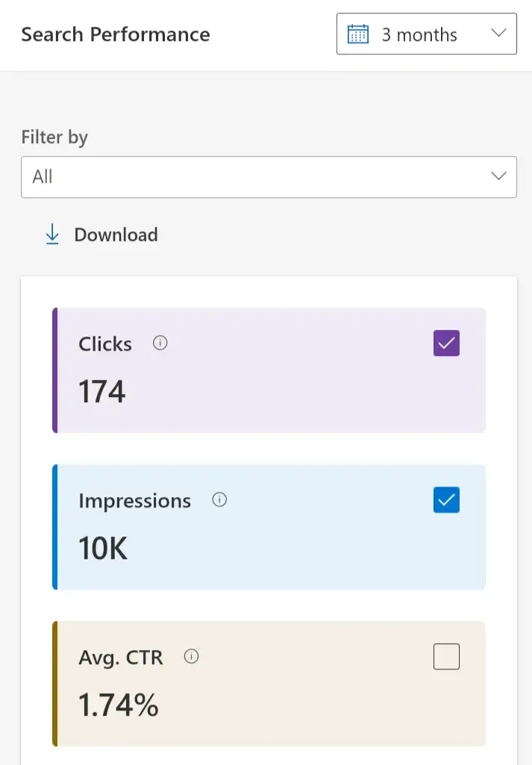Viewport: 532px width, 765px height.
Task: Uncheck the Clicks checkbox
Action: coord(445,343)
